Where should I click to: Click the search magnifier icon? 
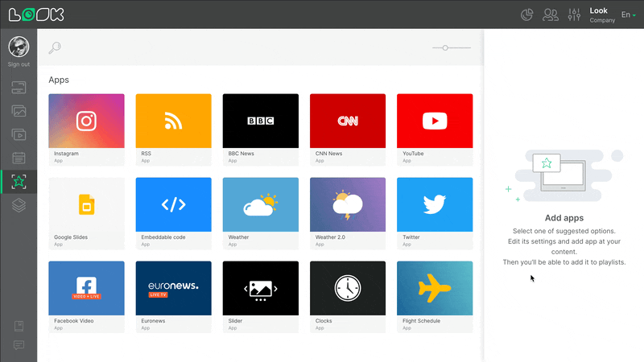[x=55, y=48]
